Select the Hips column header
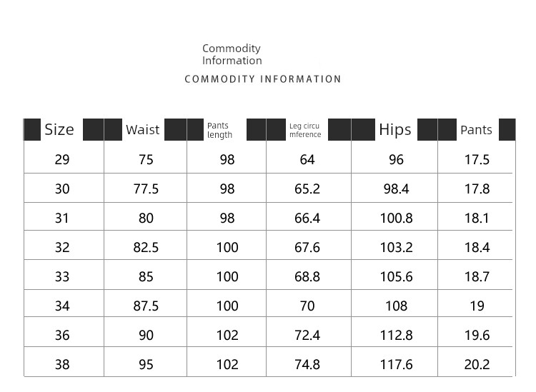This screenshot has height=392, width=536. tap(395, 130)
